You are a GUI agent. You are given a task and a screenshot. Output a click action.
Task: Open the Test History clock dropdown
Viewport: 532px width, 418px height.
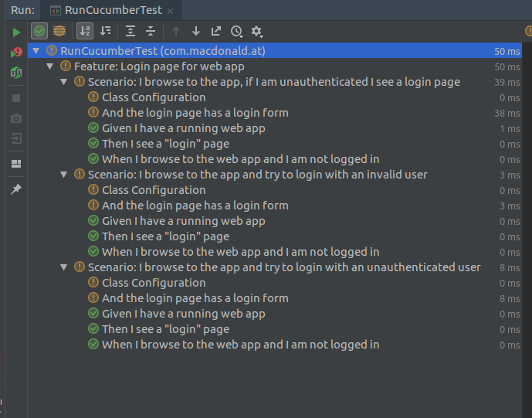point(237,32)
